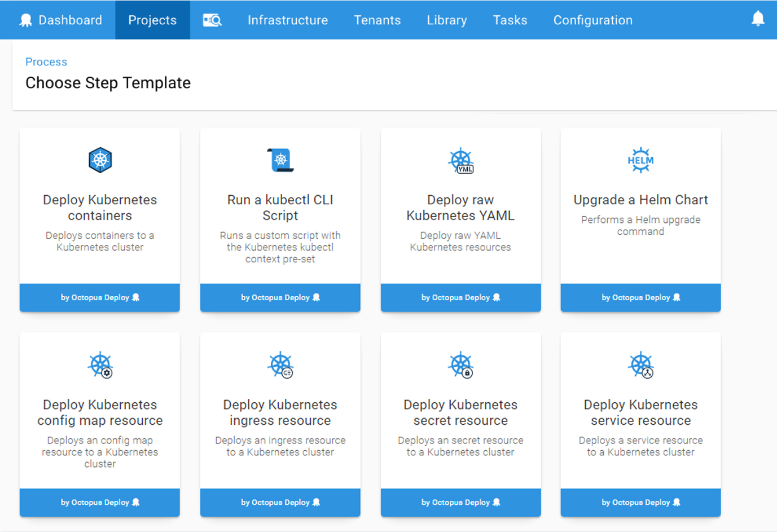Viewport: 777px width, 532px height.
Task: Click the Deploy Kubernetes containers hexagon icon
Action: click(x=100, y=160)
